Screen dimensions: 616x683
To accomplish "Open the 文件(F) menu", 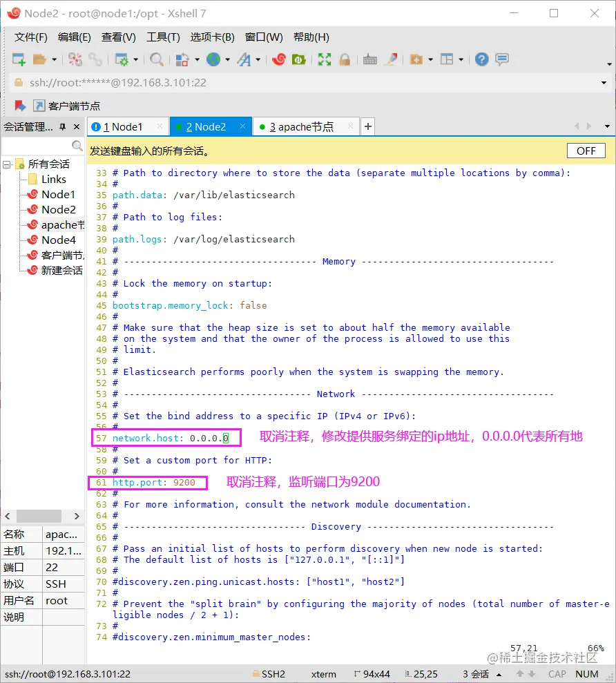I will [x=30, y=37].
